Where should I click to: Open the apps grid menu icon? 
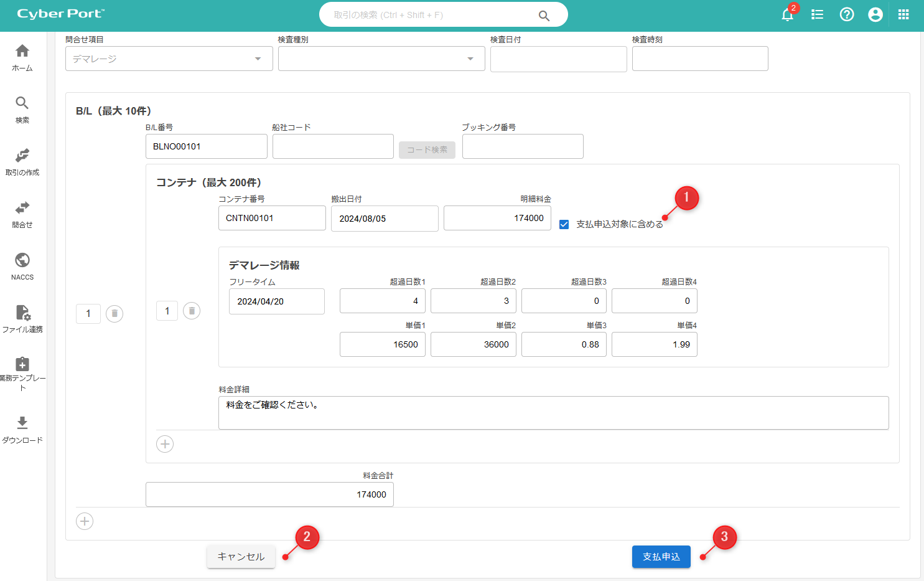903,15
